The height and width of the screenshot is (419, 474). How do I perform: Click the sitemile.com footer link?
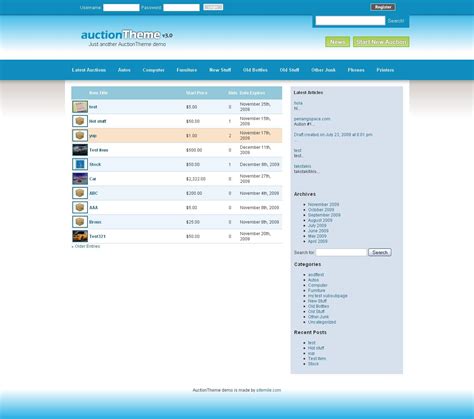tap(269, 390)
